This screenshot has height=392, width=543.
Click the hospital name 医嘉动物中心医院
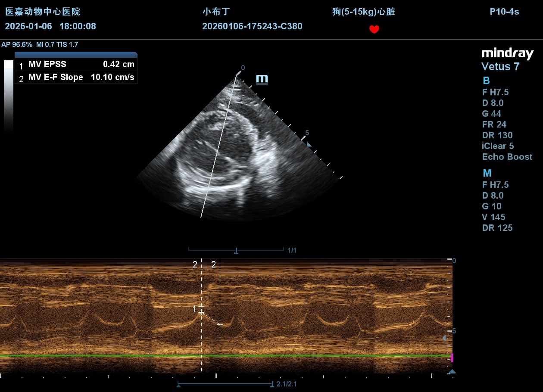click(43, 12)
